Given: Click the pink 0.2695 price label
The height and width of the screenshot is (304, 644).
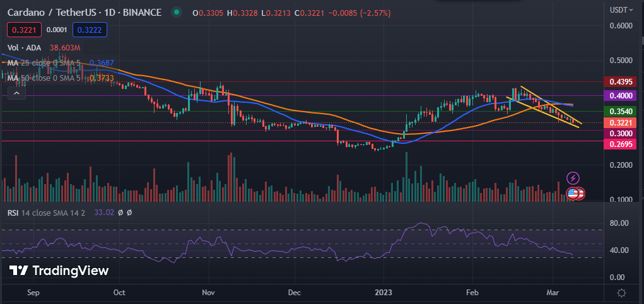Looking at the screenshot, I should pyautogui.click(x=620, y=144).
